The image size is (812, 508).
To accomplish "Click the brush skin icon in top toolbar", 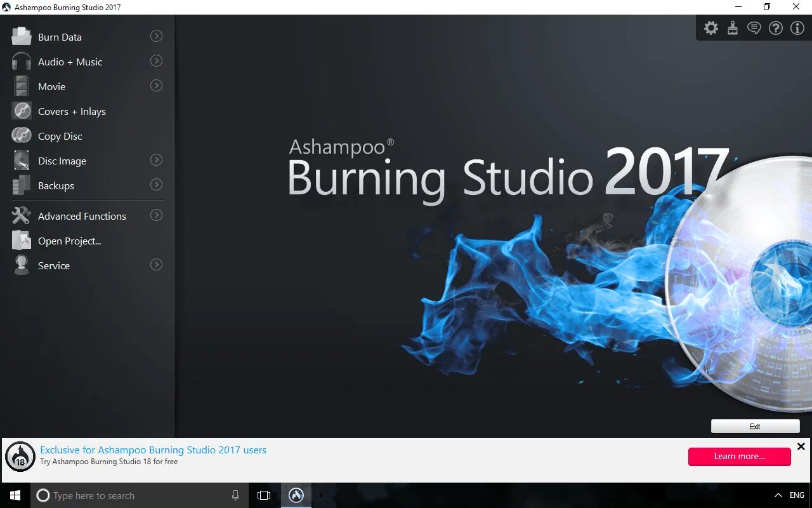I will pos(733,28).
